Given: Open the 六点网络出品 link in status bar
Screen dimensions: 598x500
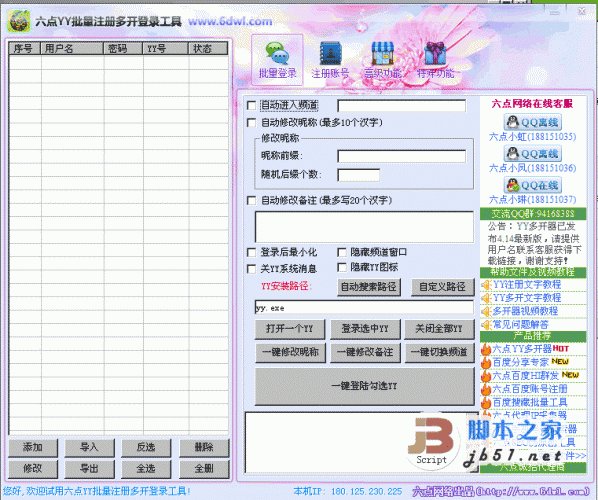Looking at the screenshot, I should [x=501, y=492].
